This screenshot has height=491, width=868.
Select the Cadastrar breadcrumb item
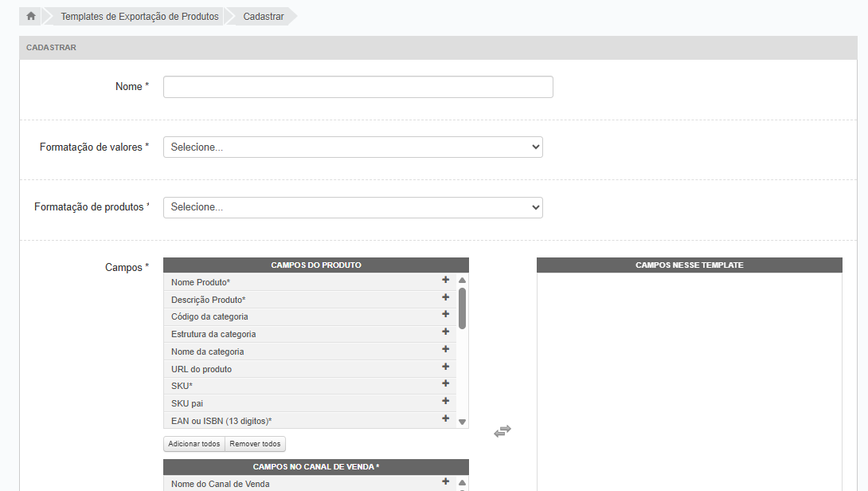click(x=264, y=16)
